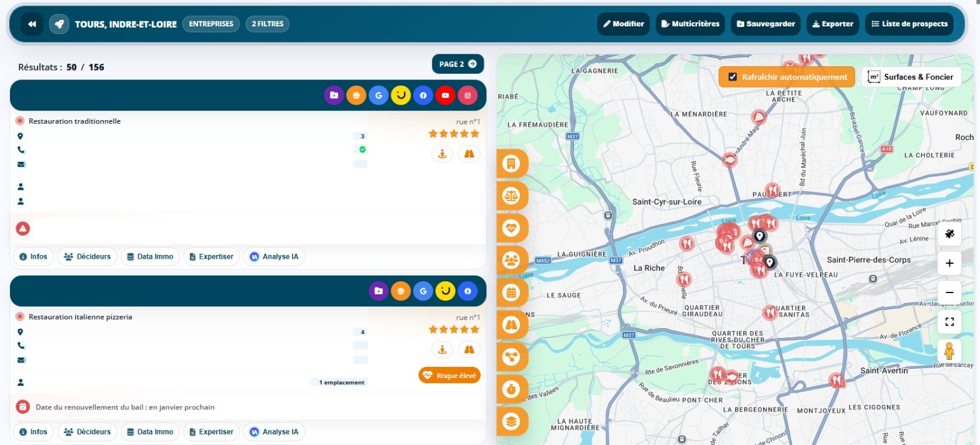Open Analyse IA on the pizzeria card
The image size is (980, 445).
pyautogui.click(x=274, y=432)
